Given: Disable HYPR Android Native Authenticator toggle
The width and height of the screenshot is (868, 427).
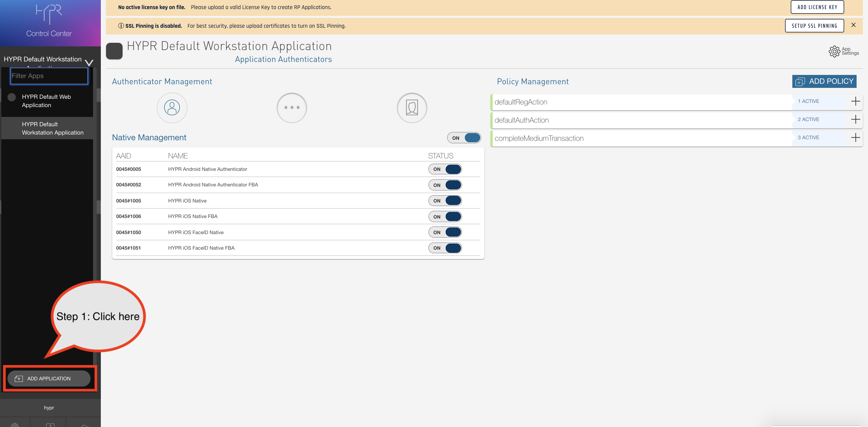Looking at the screenshot, I should tap(445, 169).
